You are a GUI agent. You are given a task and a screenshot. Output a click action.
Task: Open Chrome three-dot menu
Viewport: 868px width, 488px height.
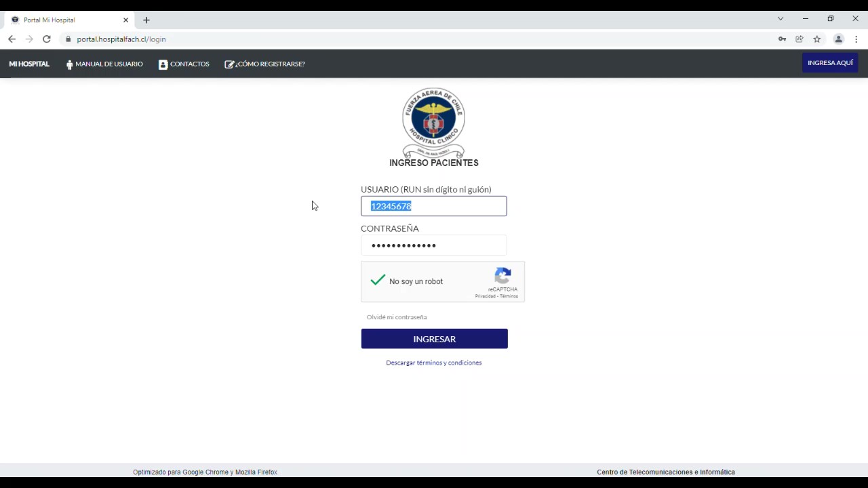pos(856,39)
